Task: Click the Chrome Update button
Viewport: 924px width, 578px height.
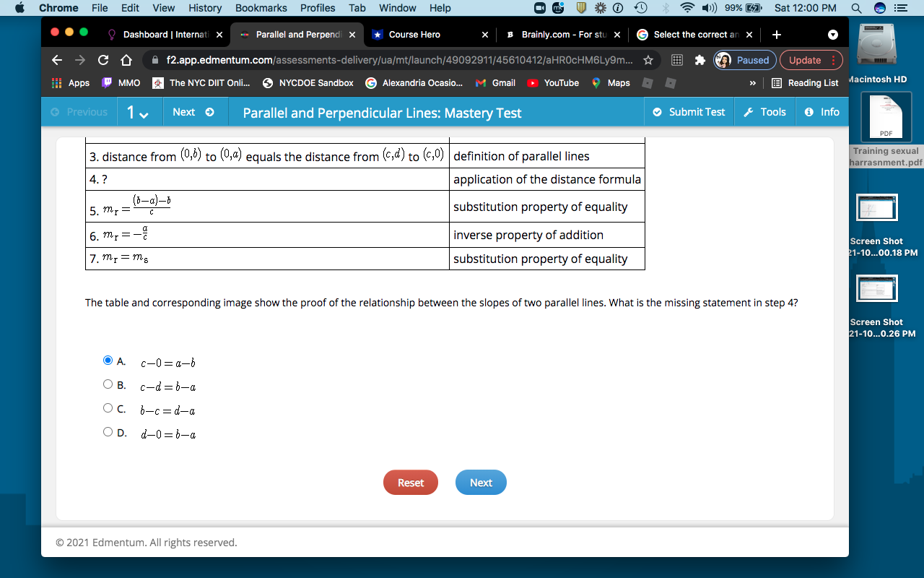Action: [x=811, y=60]
